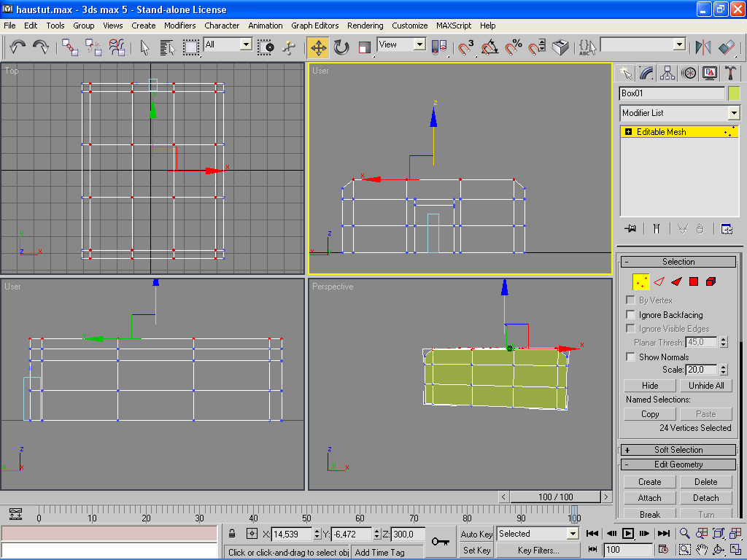This screenshot has width=747, height=560.
Task: Expand the Soft Selection rollout
Action: [x=678, y=450]
